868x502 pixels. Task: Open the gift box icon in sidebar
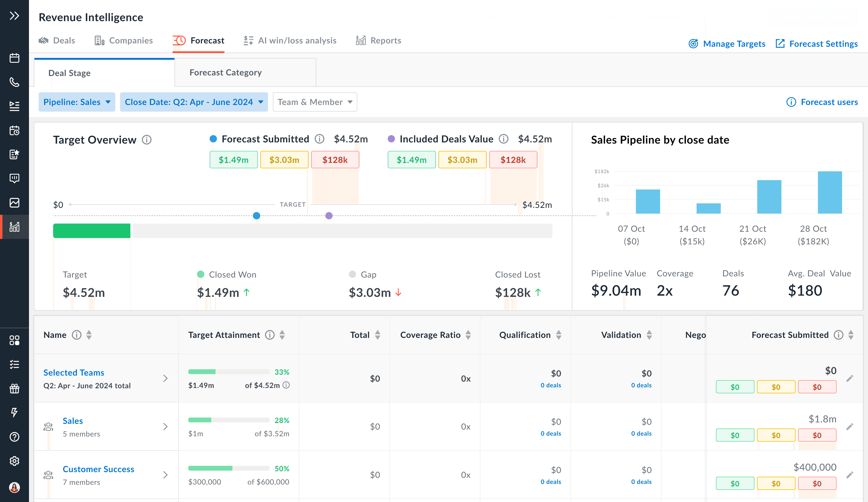pyautogui.click(x=14, y=388)
